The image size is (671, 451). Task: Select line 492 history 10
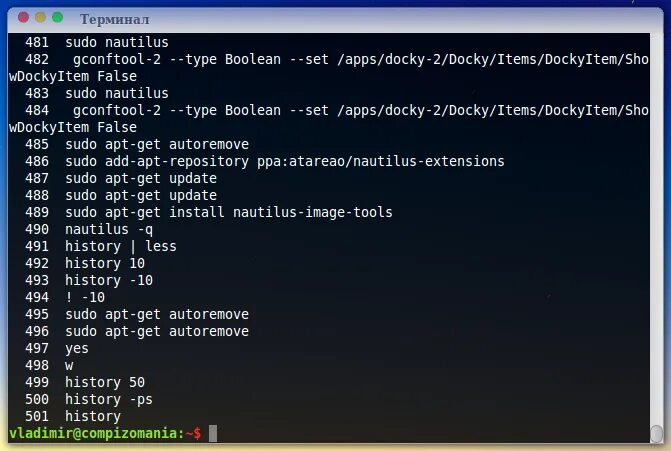tap(85, 263)
